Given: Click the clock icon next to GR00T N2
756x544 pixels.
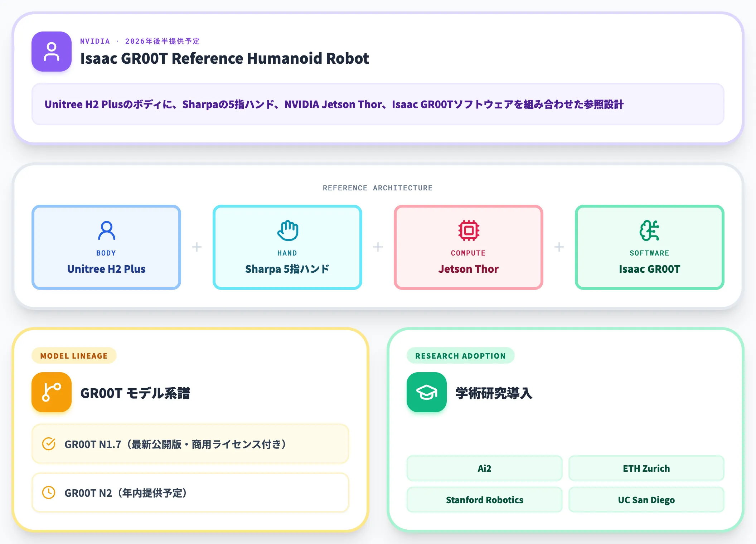Looking at the screenshot, I should click(x=49, y=492).
